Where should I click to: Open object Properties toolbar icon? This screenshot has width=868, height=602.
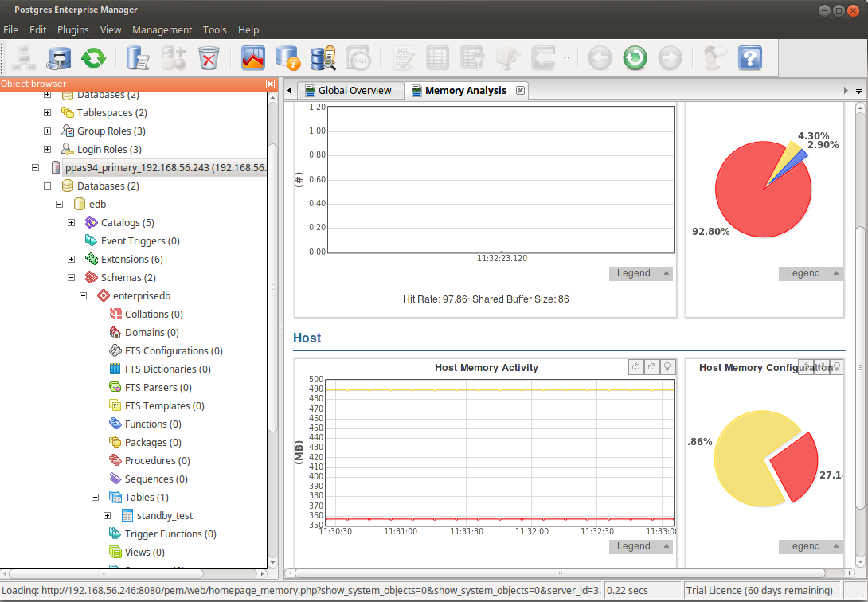[137, 57]
